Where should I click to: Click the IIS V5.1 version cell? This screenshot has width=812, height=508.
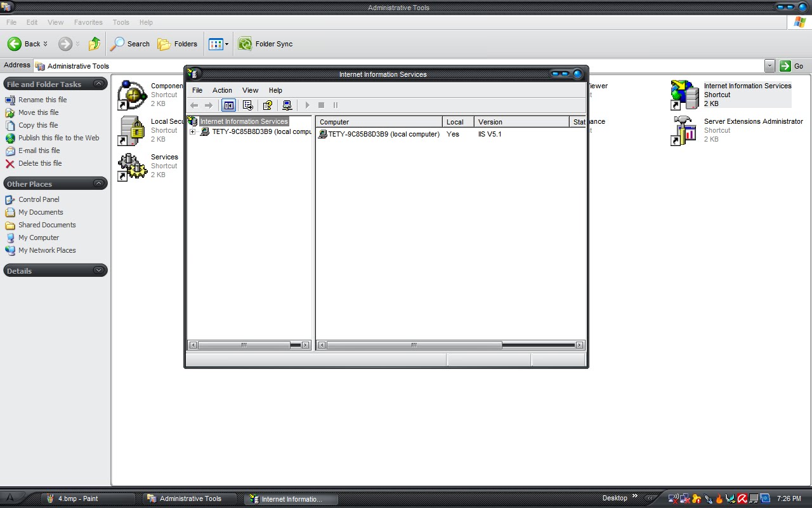point(490,134)
